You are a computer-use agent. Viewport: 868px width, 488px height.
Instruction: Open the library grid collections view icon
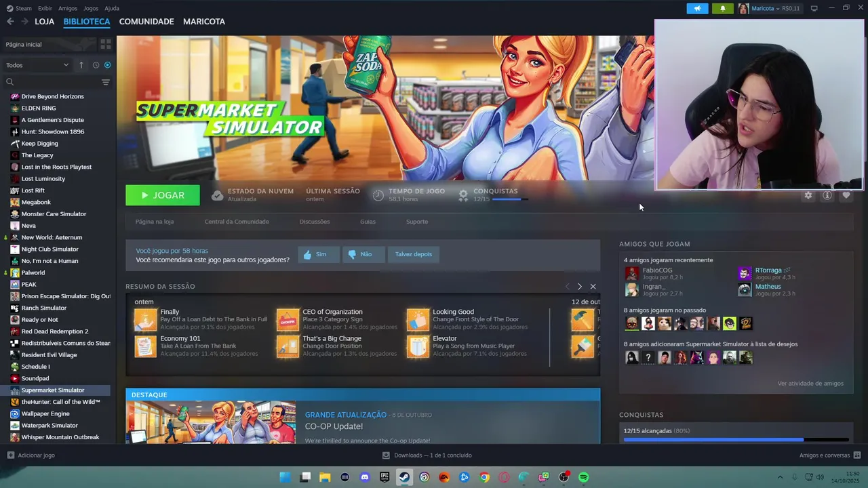[x=106, y=44]
